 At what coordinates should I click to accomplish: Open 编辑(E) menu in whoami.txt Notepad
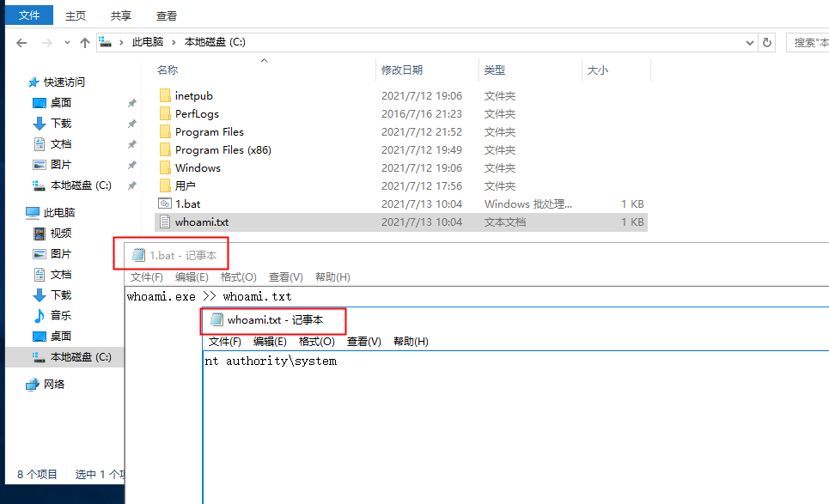pos(270,341)
